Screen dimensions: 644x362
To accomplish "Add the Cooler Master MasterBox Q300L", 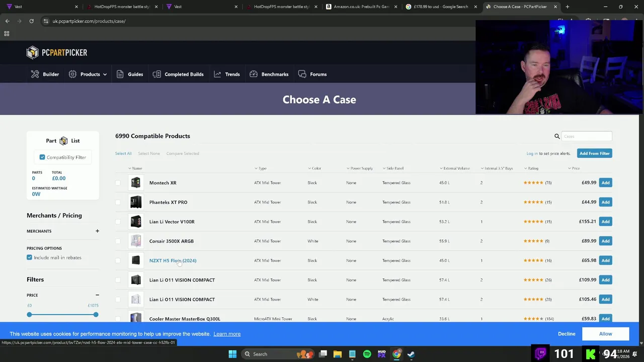I will pos(605,319).
